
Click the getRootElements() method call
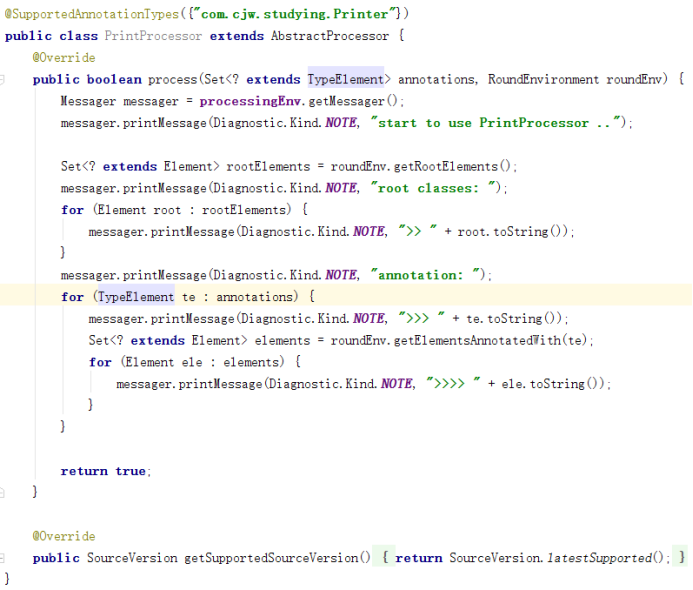(x=452, y=167)
